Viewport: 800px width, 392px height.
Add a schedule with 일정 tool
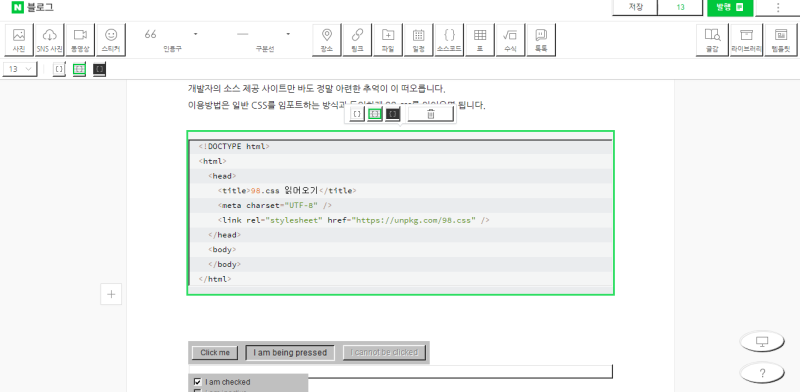click(419, 39)
